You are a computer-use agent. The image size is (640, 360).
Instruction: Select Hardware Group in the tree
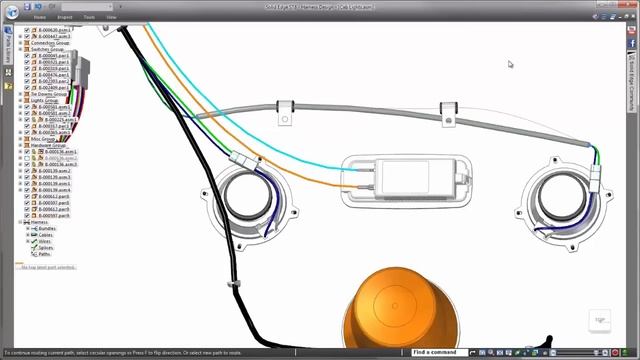tap(48, 145)
